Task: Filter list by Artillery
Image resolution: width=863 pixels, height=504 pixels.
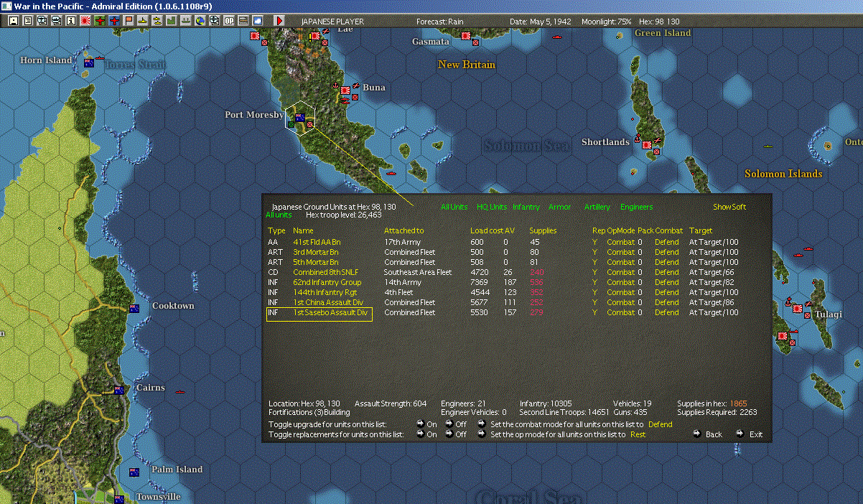Action: click(x=597, y=207)
